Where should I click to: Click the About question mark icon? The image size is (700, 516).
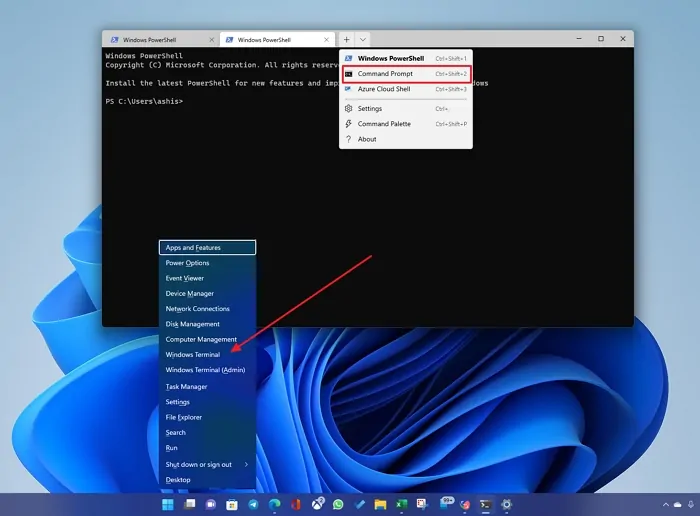(x=349, y=139)
